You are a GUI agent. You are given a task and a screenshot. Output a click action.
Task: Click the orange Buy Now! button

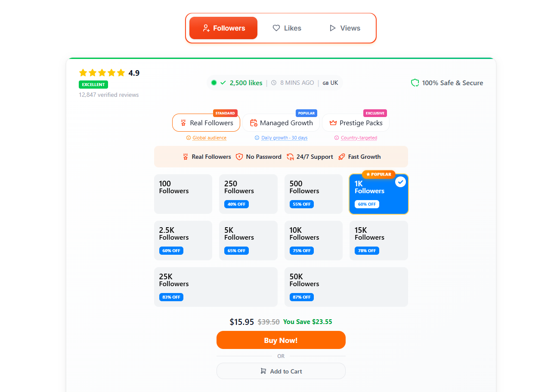point(281,340)
